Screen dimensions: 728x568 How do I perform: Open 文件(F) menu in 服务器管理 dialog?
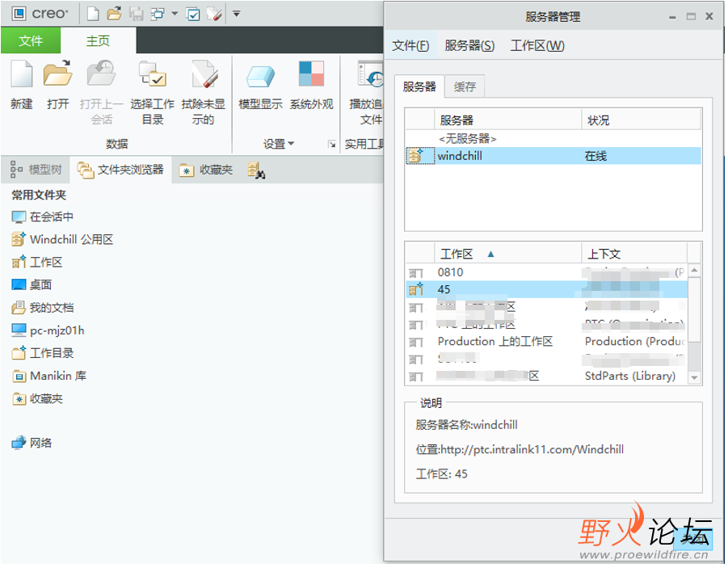[410, 45]
